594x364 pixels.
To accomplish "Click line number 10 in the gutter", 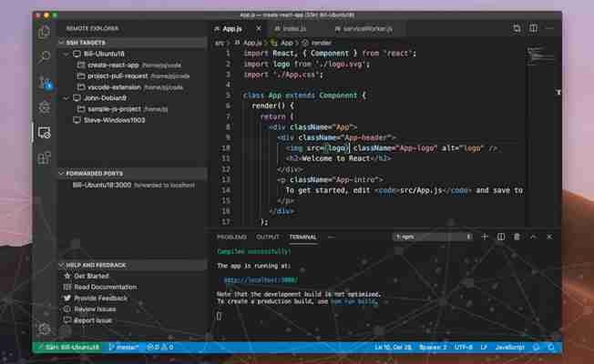I will click(x=226, y=148).
